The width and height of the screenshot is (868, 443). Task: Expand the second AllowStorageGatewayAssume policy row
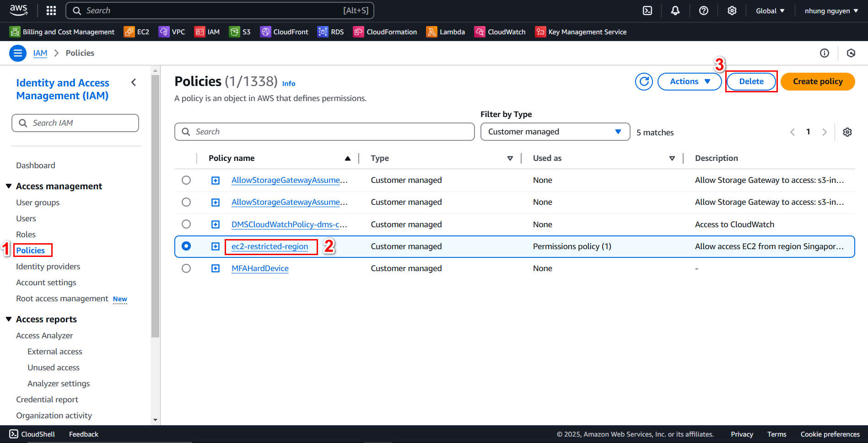pos(216,203)
